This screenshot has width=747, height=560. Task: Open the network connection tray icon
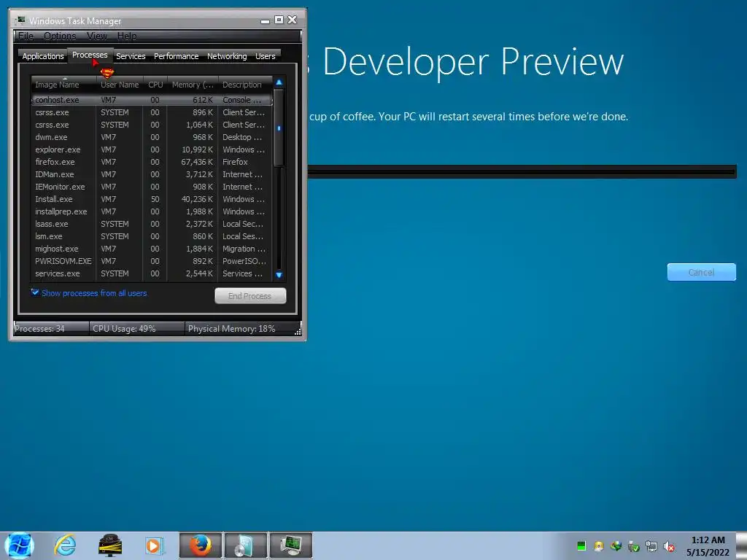click(651, 545)
